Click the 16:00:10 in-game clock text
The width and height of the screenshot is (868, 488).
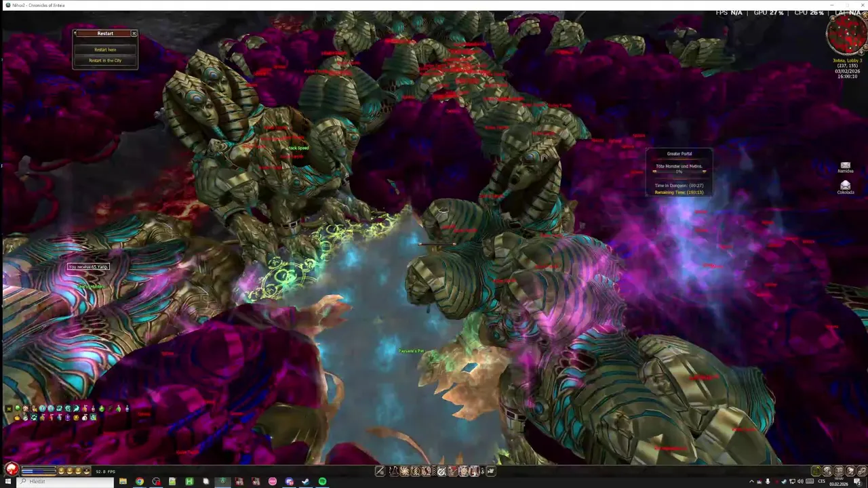point(847,77)
